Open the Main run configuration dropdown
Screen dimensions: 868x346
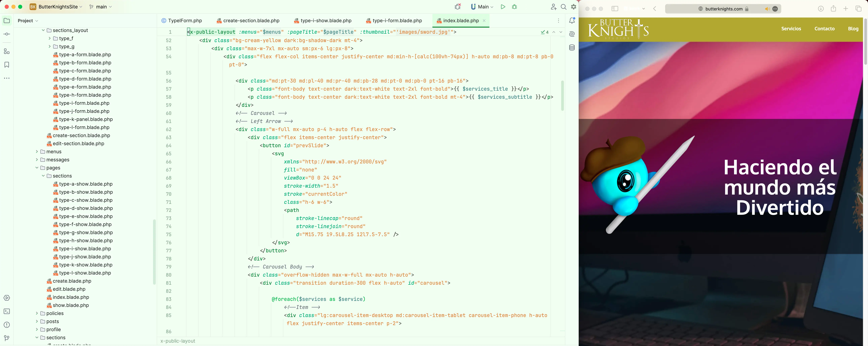tap(482, 7)
